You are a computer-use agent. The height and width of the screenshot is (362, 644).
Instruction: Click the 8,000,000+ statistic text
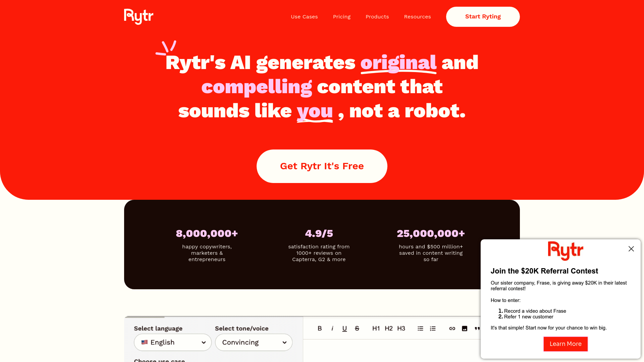click(x=207, y=234)
